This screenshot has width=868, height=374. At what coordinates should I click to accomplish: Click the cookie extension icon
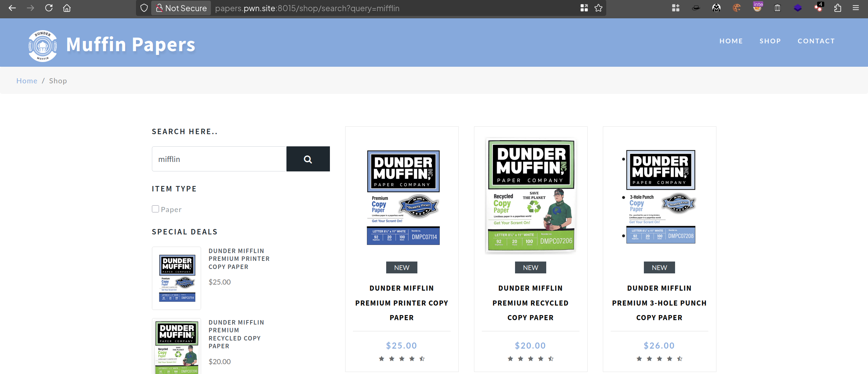(x=736, y=8)
